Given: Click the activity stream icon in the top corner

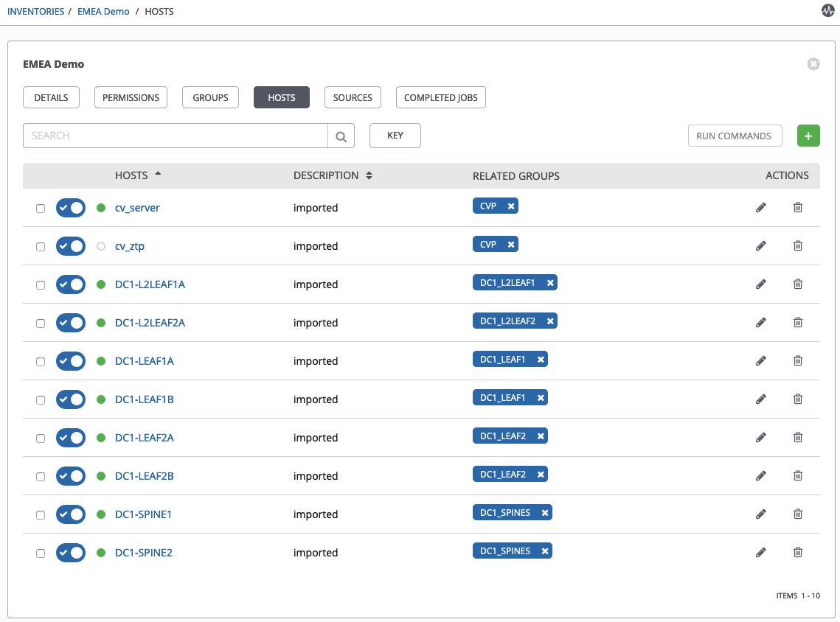Looking at the screenshot, I should click(x=827, y=10).
